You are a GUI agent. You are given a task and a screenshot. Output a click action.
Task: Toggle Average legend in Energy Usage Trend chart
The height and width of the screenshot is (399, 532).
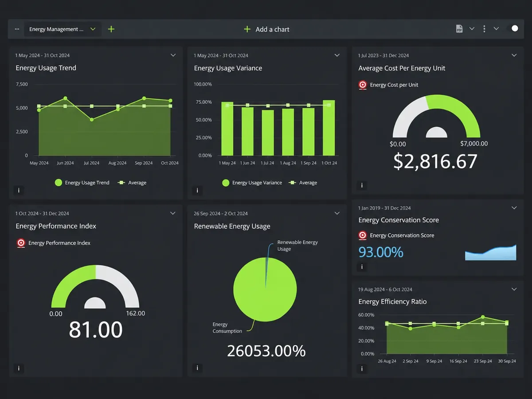tap(132, 183)
